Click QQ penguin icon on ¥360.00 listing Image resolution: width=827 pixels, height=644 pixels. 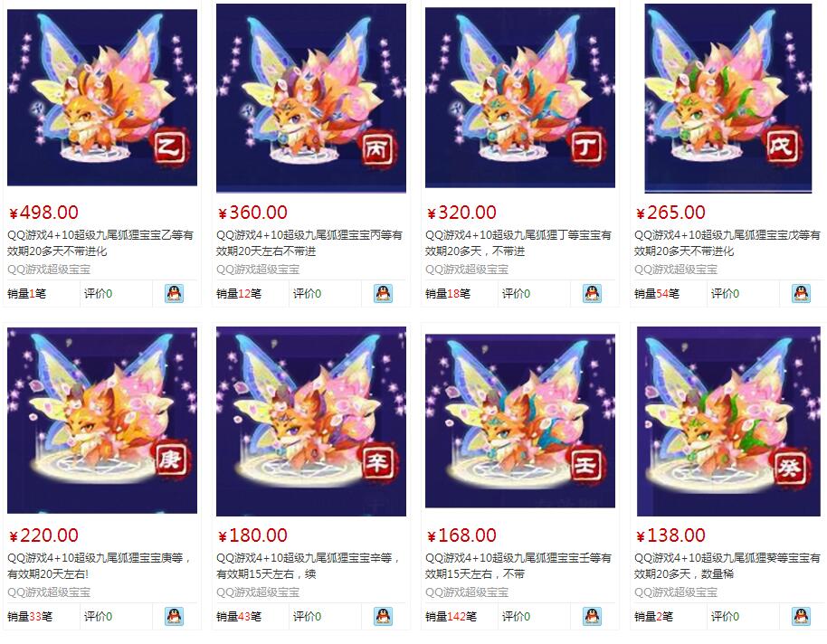(383, 293)
